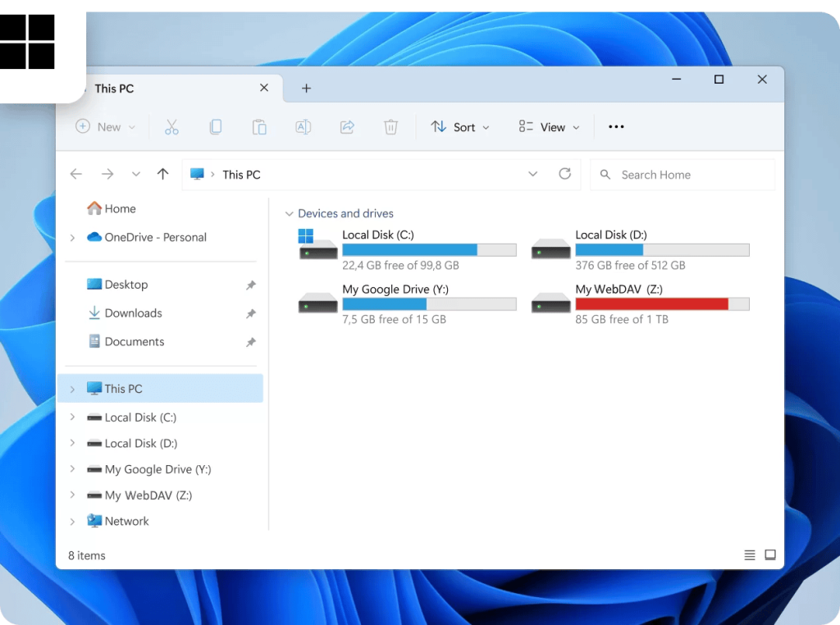Open a new tab with the plus button
Viewport: 840px width, 625px height.
[306, 88]
